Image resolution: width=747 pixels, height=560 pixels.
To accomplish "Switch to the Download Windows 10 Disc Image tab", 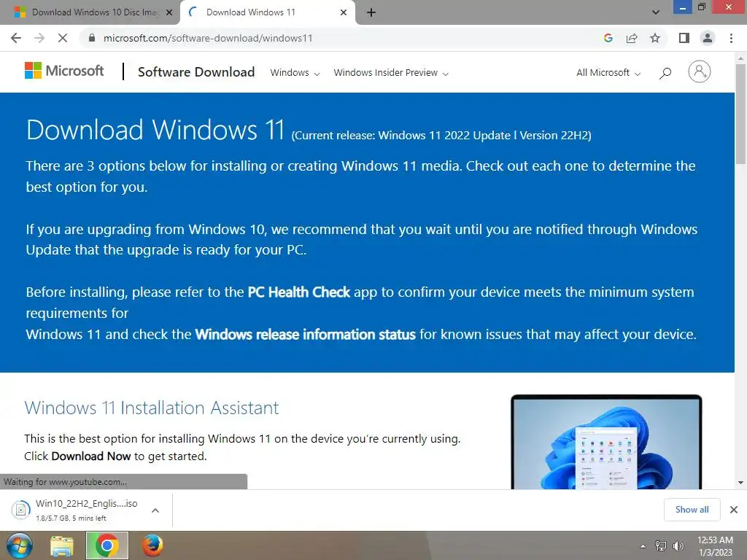I will [x=90, y=12].
